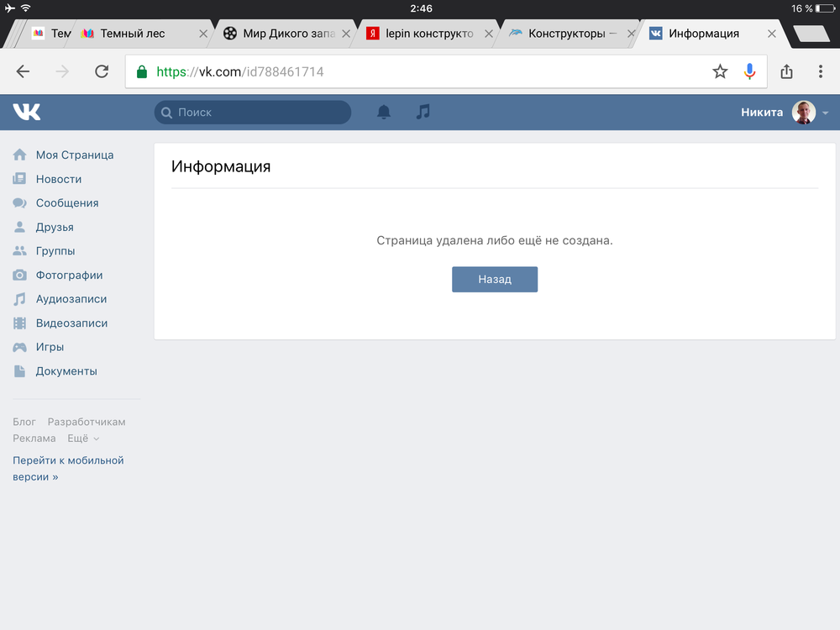Click the Моя Страница home icon

20,155
